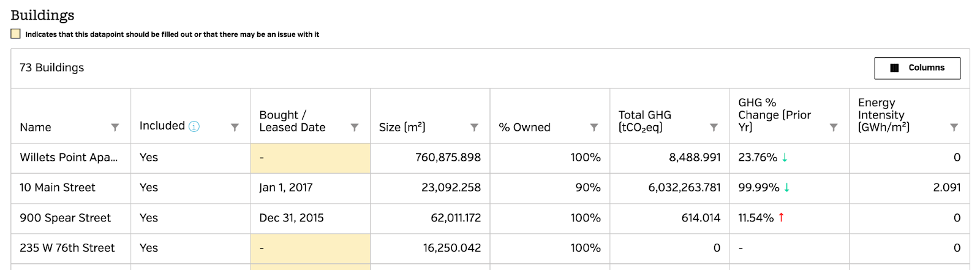Select the empty date cell for Willets Point
This screenshot has height=270, width=980.
[310, 158]
